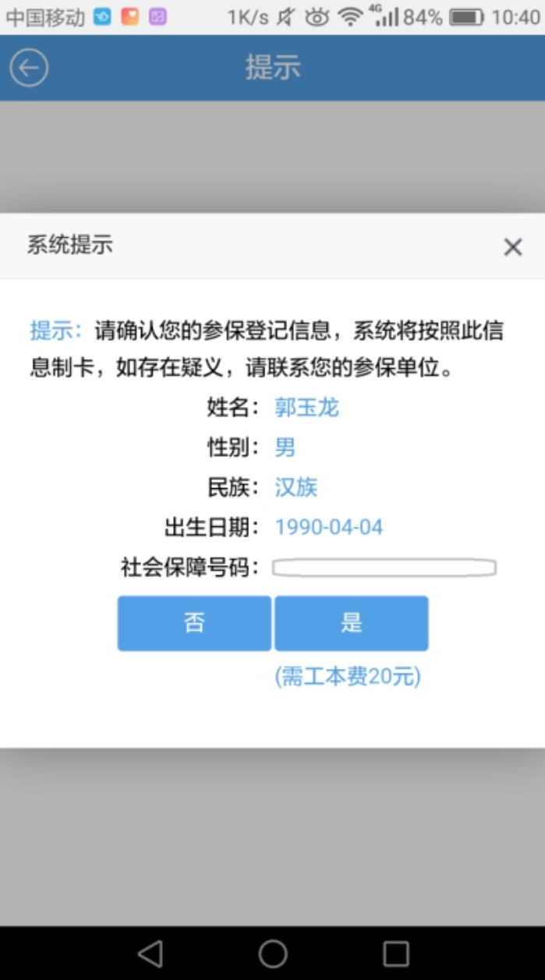This screenshot has width=545, height=980.
Task: Tap the Wi-Fi status icon
Action: (x=350, y=17)
